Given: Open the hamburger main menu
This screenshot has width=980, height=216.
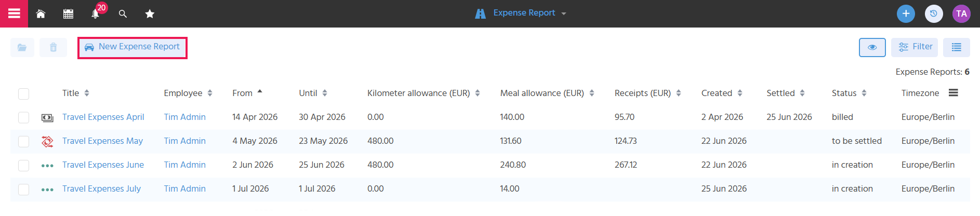Looking at the screenshot, I should (x=14, y=14).
